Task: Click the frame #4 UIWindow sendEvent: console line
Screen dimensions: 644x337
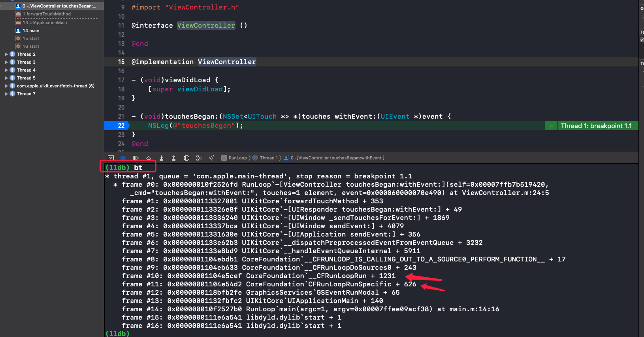Action: pyautogui.click(x=263, y=226)
